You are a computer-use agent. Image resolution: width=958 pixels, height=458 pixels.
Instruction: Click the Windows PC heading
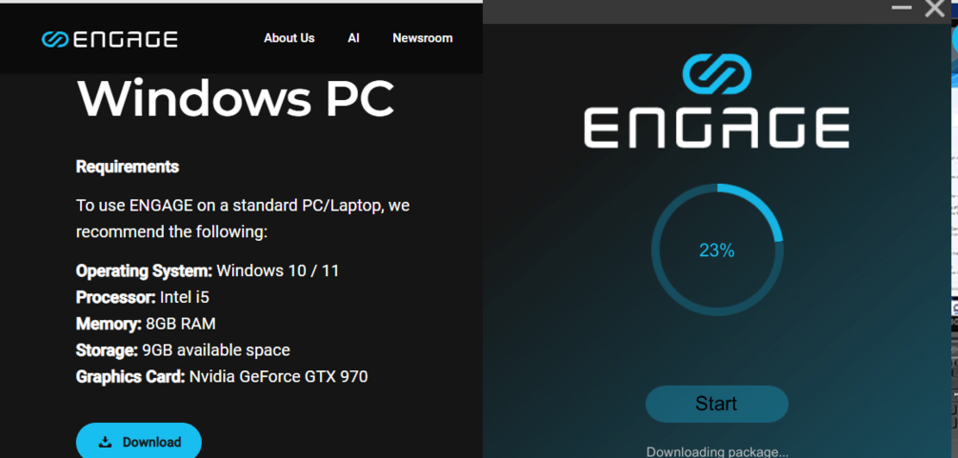pyautogui.click(x=235, y=98)
